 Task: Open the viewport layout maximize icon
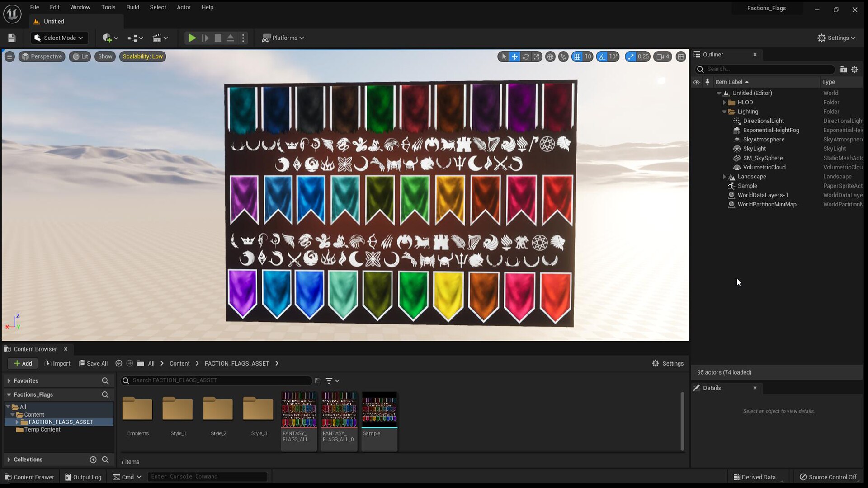681,56
